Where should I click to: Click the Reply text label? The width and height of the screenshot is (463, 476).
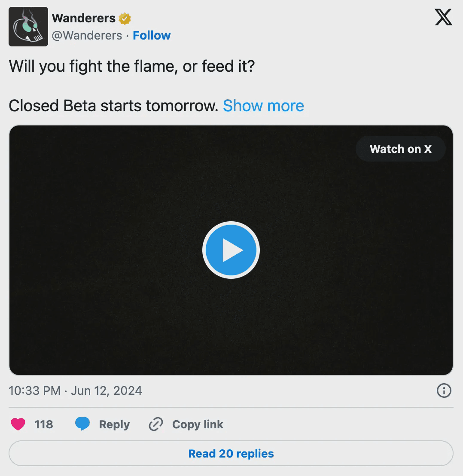(114, 424)
